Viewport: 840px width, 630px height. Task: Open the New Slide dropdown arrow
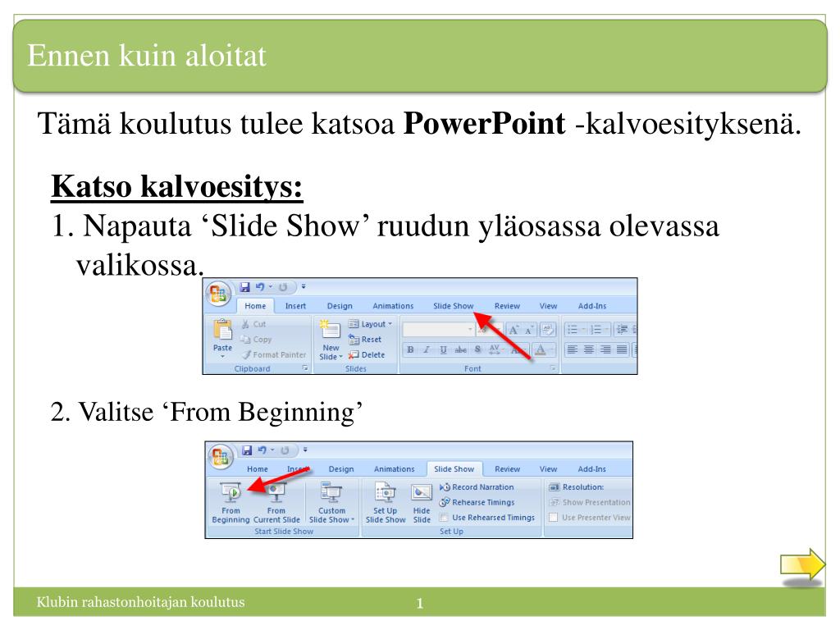(x=340, y=357)
